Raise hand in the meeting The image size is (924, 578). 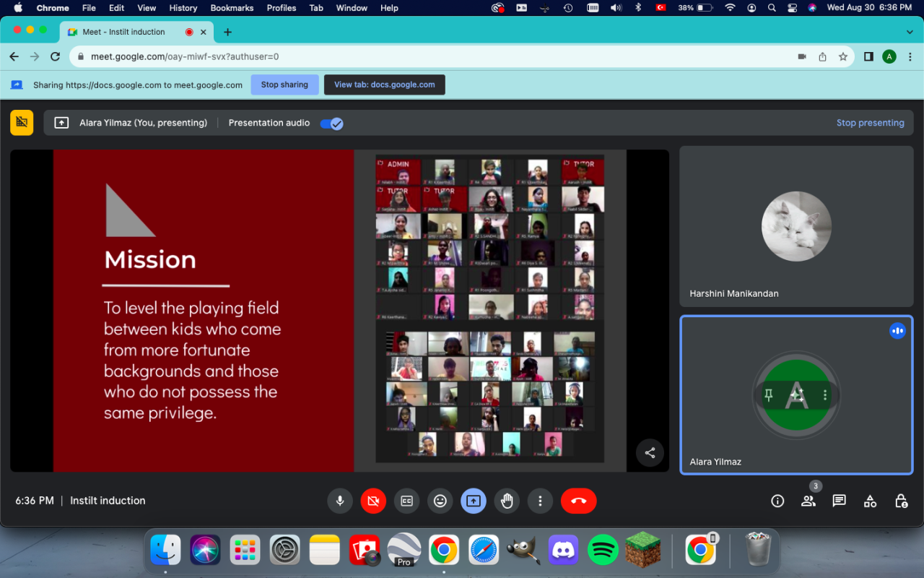coord(507,501)
